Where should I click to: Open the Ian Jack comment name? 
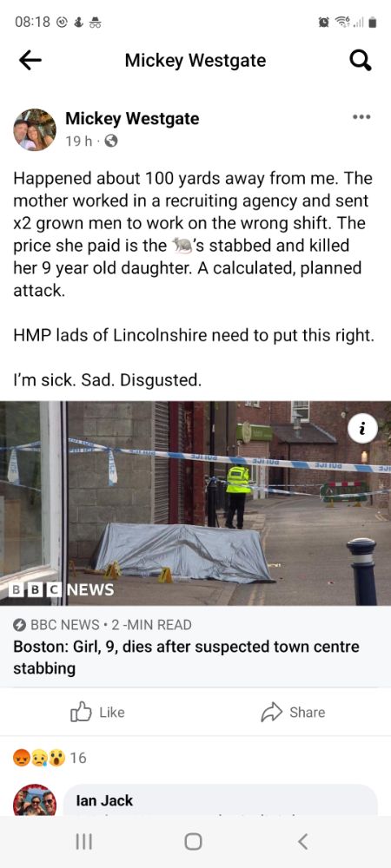[x=104, y=800]
